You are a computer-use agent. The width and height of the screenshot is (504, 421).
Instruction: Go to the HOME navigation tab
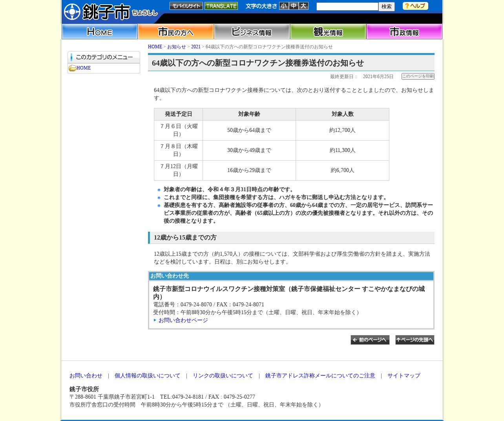coord(100,31)
